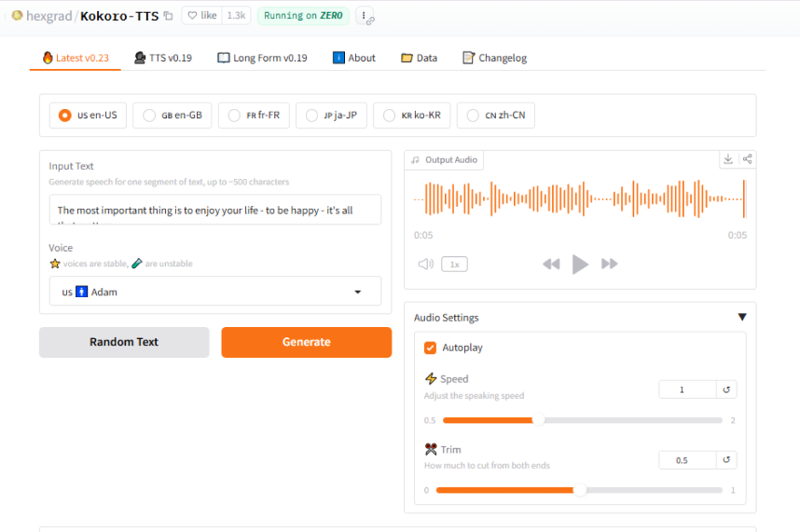
Task: Copy the Kokoro-TTS repository name
Action: (x=169, y=16)
